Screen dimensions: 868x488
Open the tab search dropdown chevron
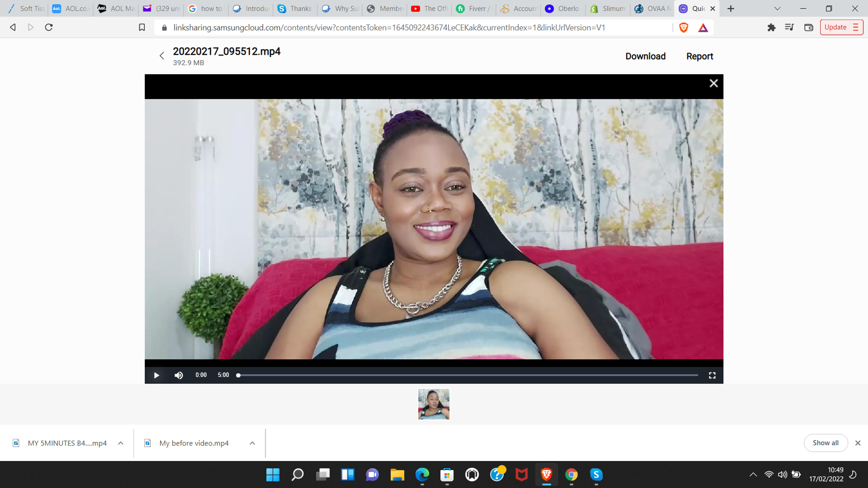pos(777,8)
